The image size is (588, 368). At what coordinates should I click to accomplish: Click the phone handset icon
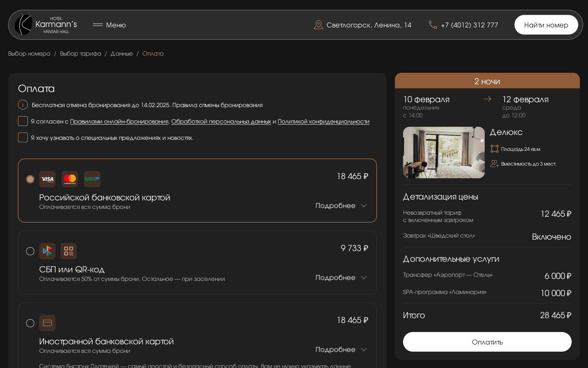(433, 25)
